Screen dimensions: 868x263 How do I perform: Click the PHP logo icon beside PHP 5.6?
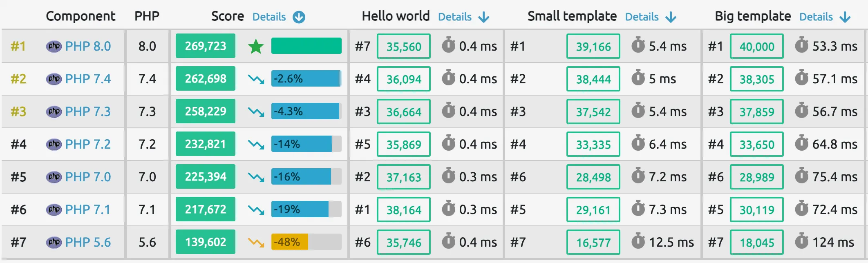(x=54, y=242)
